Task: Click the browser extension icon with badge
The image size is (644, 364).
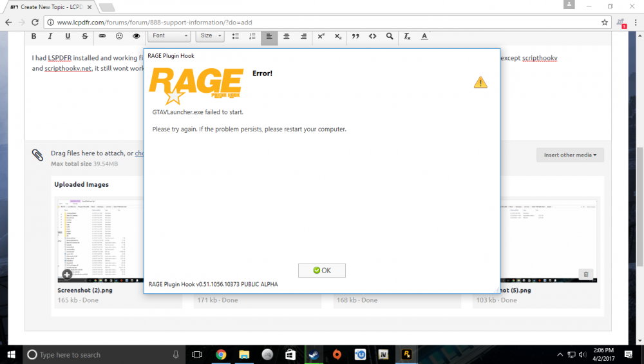Action: (621, 23)
